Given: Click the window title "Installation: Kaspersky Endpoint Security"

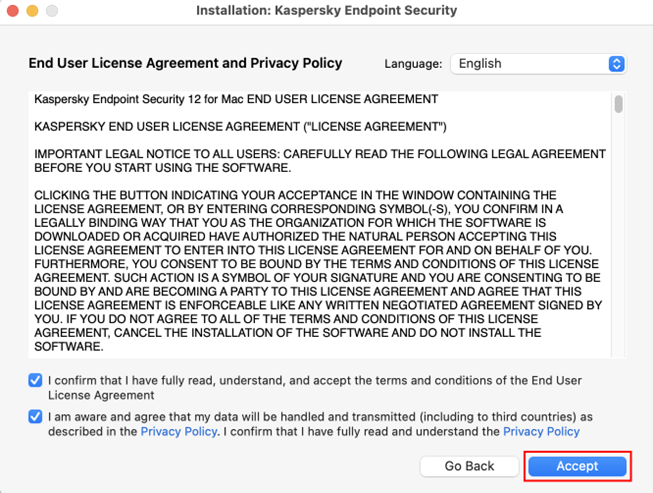Looking at the screenshot, I should click(x=327, y=11).
